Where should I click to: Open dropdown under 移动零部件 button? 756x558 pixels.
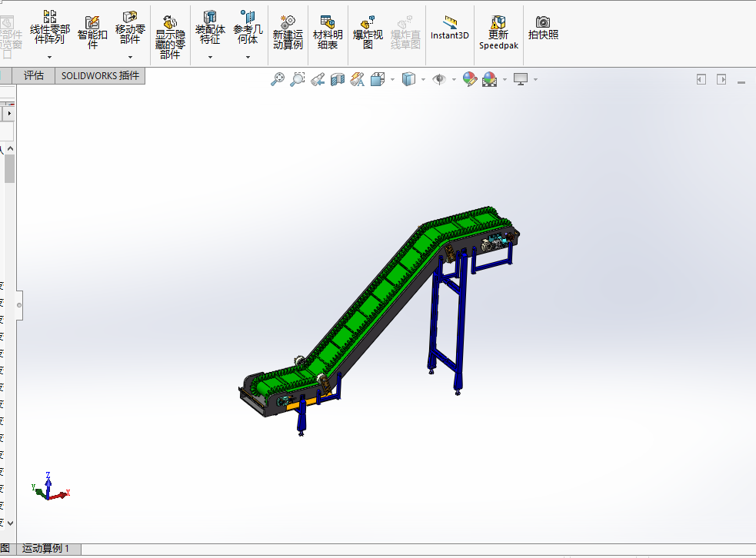click(130, 57)
